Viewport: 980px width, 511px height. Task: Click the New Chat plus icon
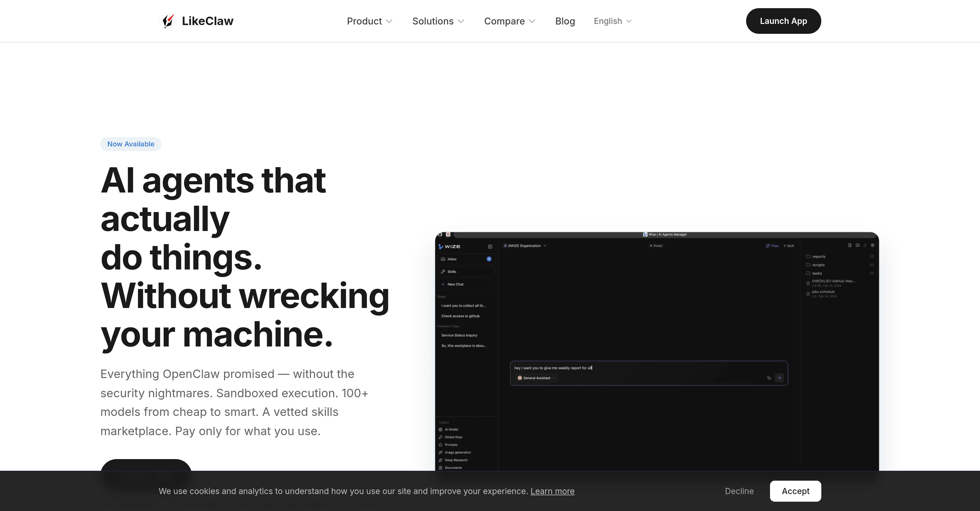coord(443,284)
